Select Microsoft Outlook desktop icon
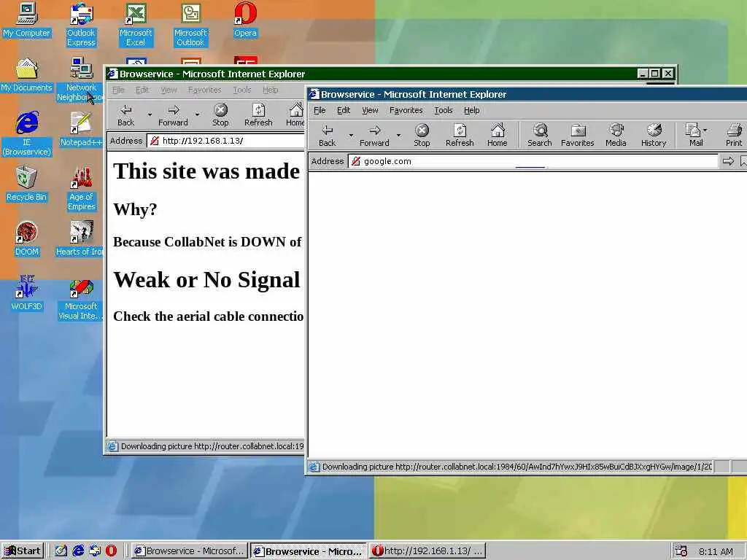747x560 pixels. [x=190, y=25]
